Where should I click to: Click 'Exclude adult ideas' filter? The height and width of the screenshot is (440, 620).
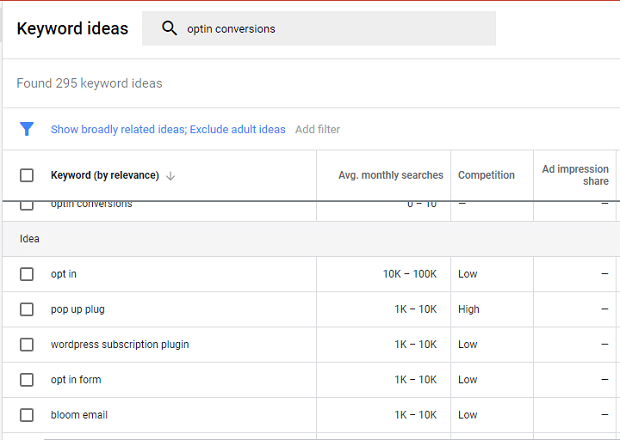tap(238, 129)
